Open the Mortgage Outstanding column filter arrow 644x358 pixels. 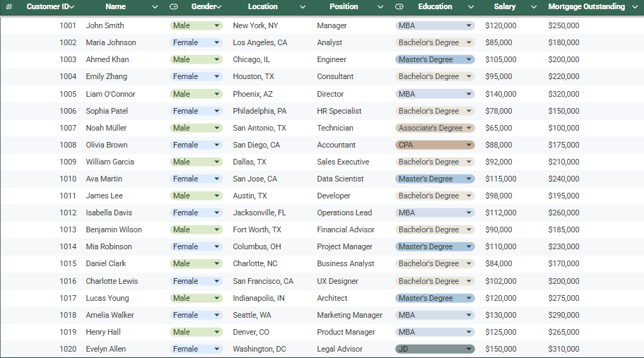(635, 7)
